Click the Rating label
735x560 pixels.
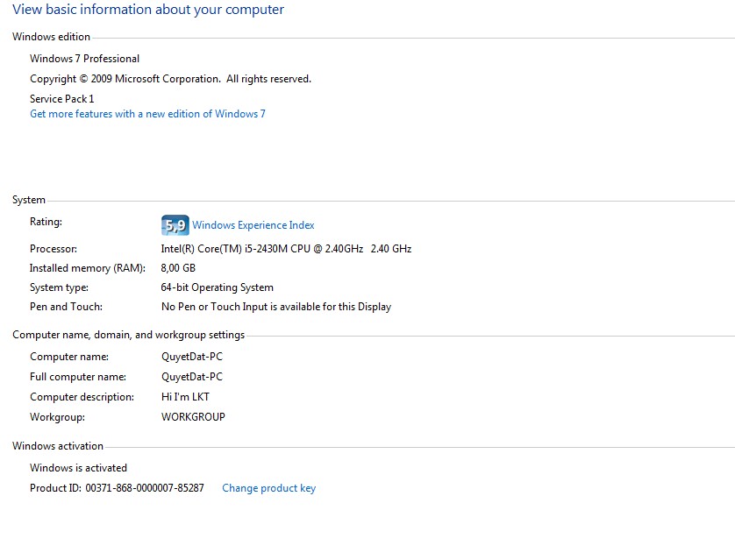(46, 222)
